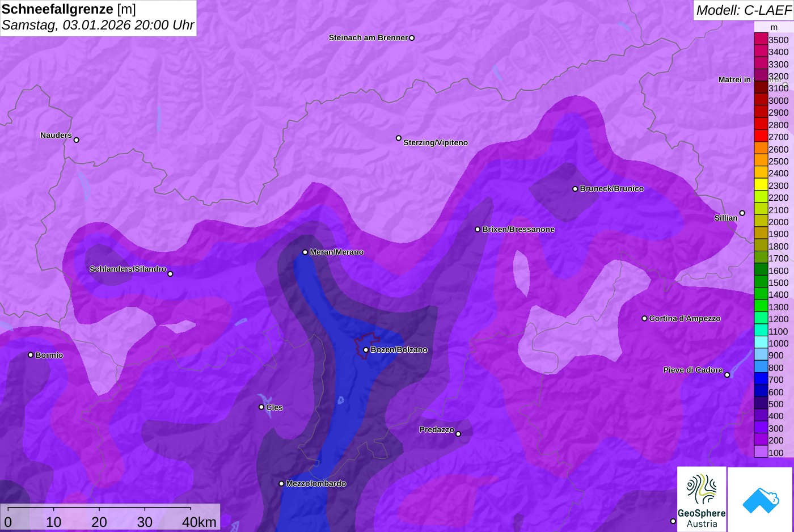The height and width of the screenshot is (532, 794).
Task: Click the Sterzing/Vipiteno marker dot
Action: pyautogui.click(x=399, y=138)
